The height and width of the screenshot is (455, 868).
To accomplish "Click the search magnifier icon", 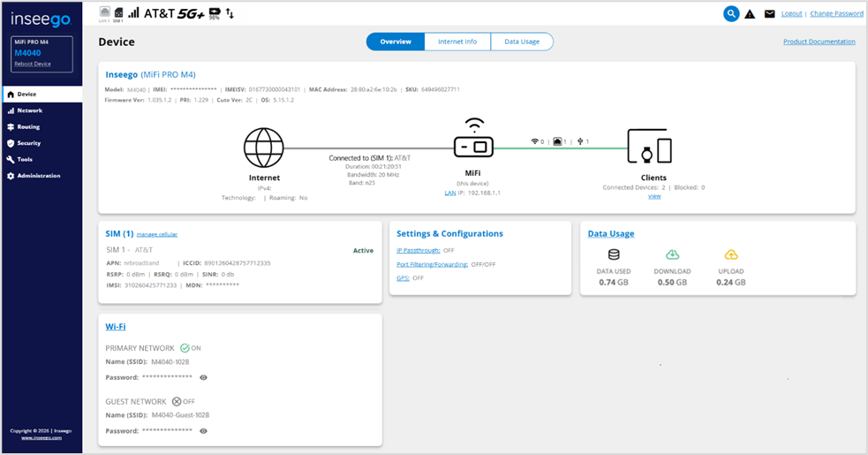I will coord(731,13).
